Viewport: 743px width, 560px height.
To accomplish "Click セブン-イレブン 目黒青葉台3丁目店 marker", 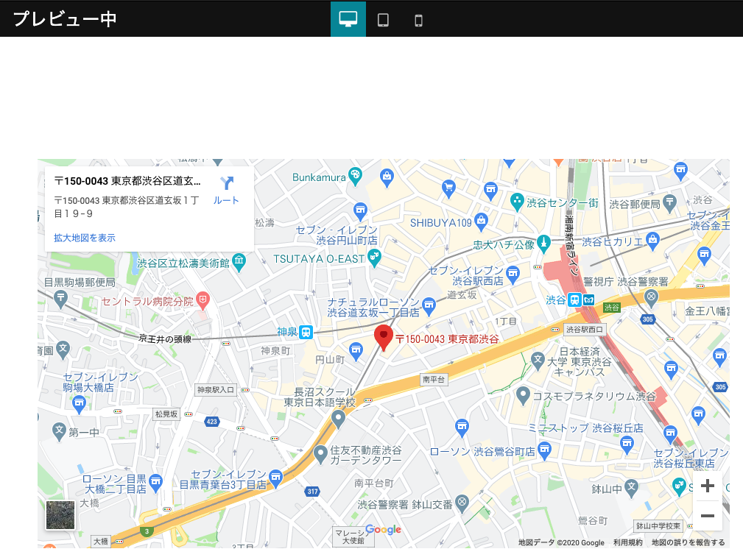I will pos(276,478).
